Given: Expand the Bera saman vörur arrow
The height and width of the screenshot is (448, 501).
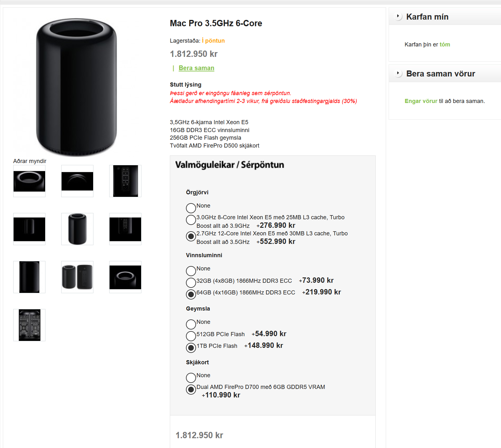Looking at the screenshot, I should (x=398, y=73).
